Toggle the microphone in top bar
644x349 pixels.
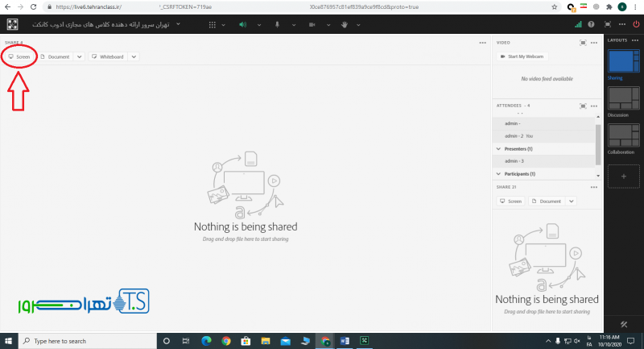277,24
